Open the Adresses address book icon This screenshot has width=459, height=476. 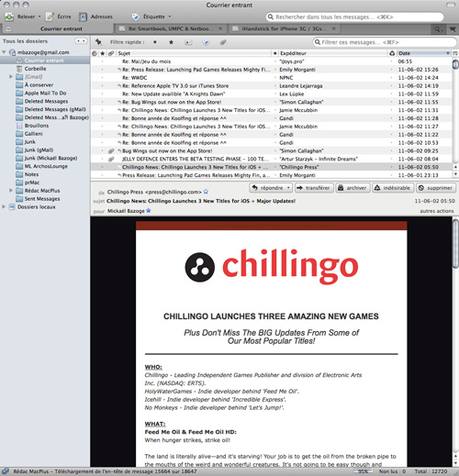83,17
